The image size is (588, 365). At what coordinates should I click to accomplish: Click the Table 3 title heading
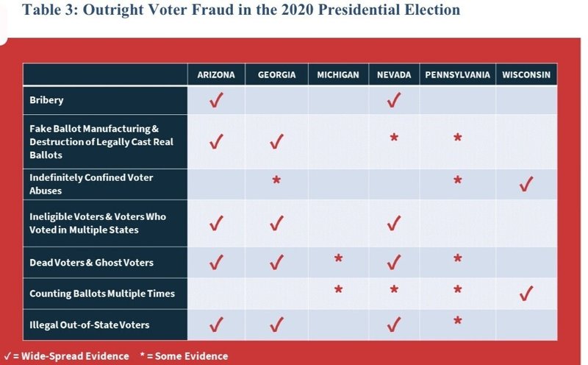[x=241, y=10]
